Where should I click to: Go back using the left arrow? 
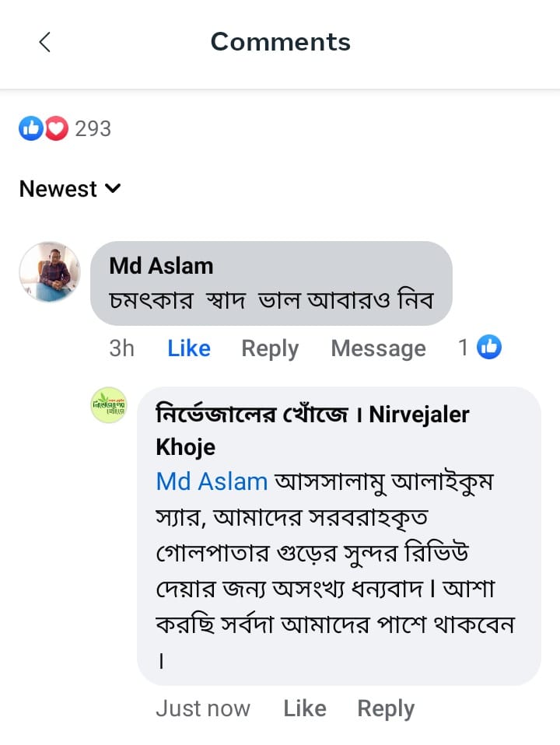point(44,42)
